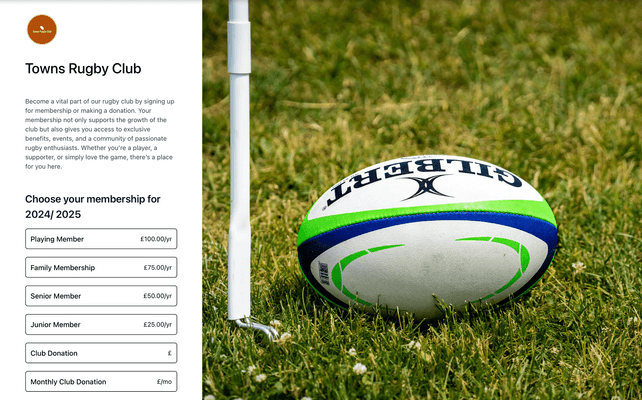642x400 pixels.
Task: Click the green stripe on the rugby ball
Action: [x=426, y=211]
